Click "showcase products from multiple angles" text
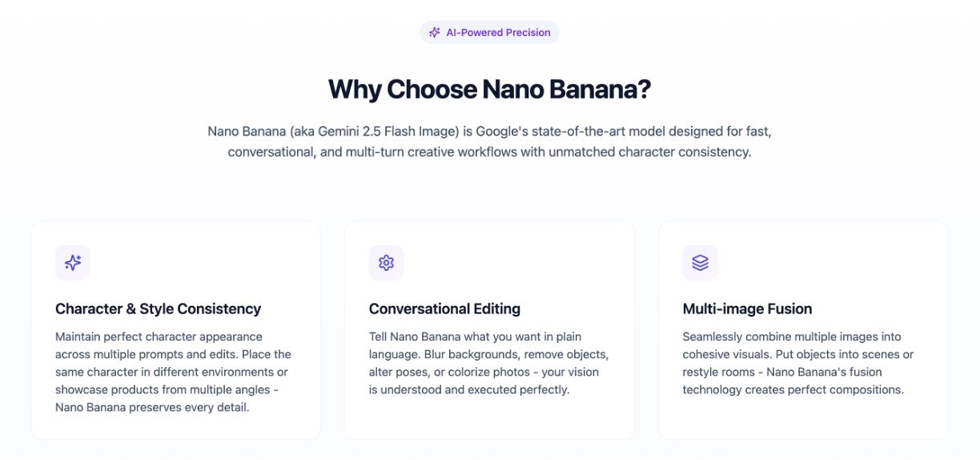 161,390
